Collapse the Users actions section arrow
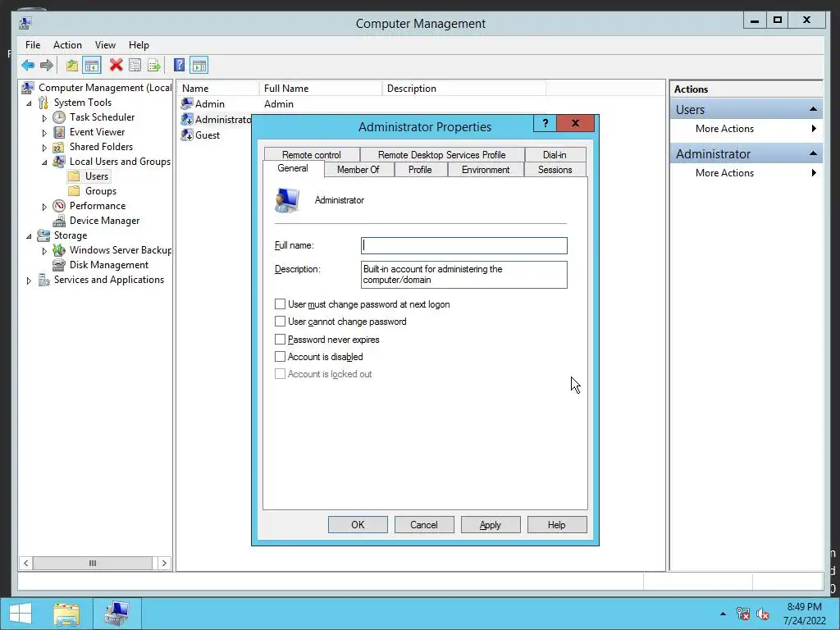This screenshot has height=630, width=840. click(813, 110)
